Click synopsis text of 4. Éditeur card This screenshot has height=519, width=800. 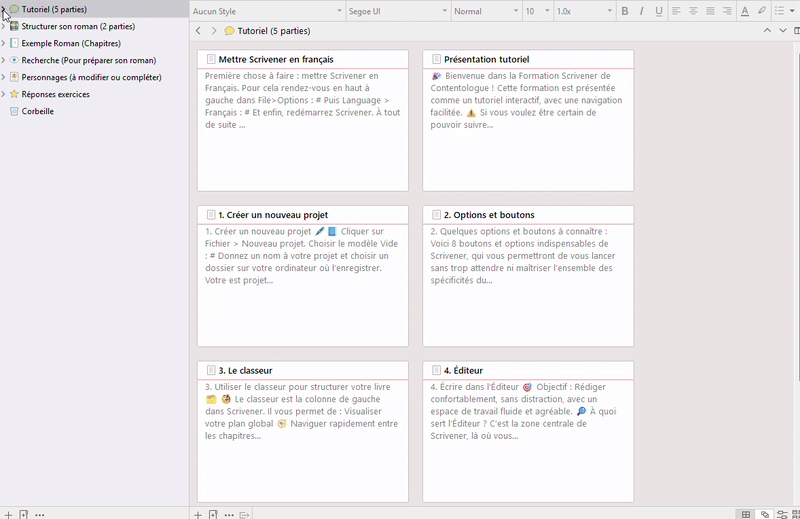[x=523, y=411]
